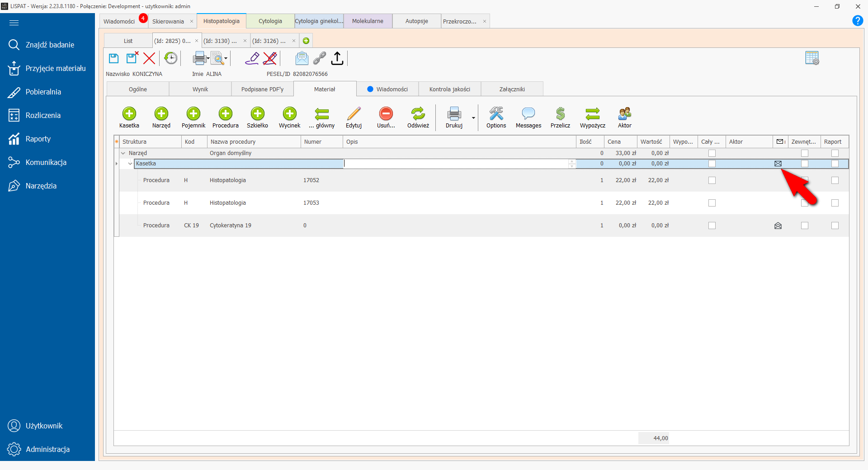The height and width of the screenshot is (470, 868).
Task: Switch to the Wynik tab
Action: 200,89
